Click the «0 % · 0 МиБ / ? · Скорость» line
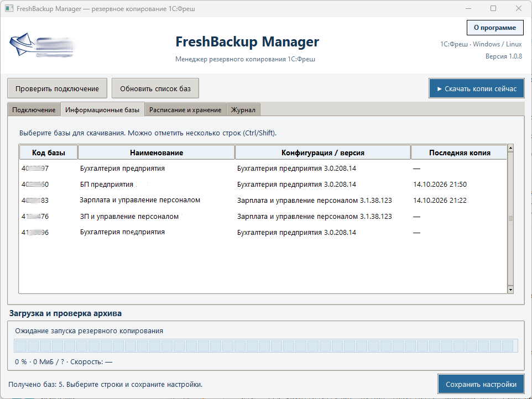The height and width of the screenshot is (399, 532). 64,362
